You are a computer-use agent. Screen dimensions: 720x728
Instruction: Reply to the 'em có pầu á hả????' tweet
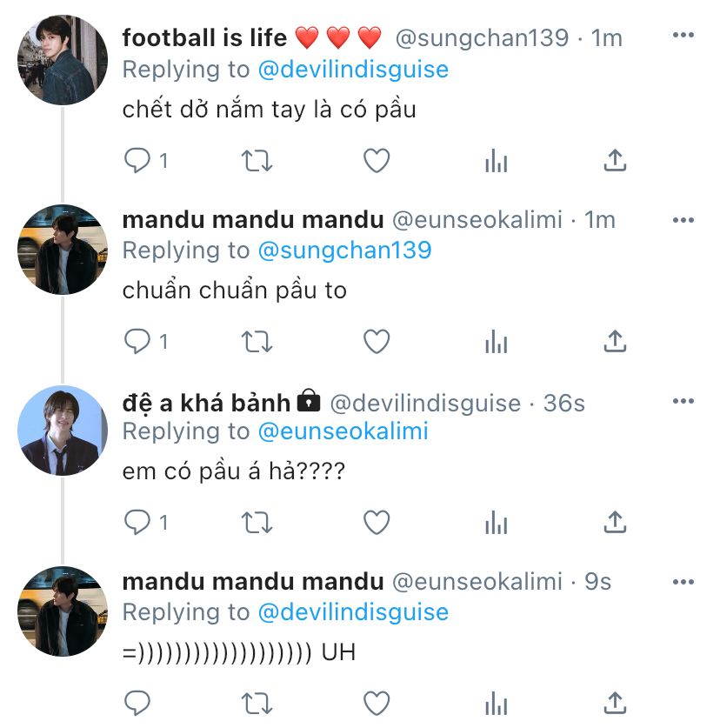coord(137,523)
